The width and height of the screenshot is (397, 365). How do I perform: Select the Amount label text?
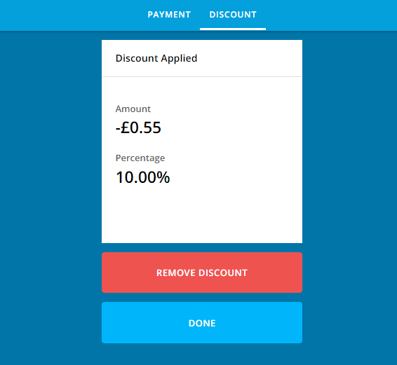click(x=133, y=109)
